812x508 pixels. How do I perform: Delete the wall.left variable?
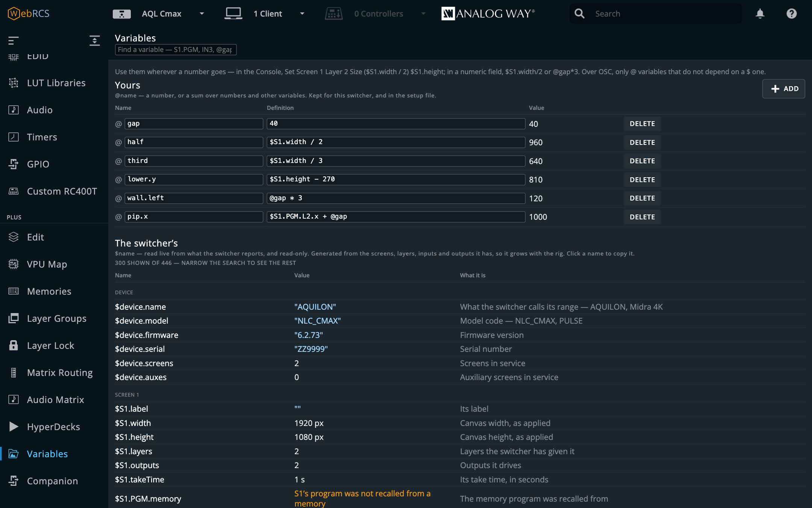(x=642, y=198)
